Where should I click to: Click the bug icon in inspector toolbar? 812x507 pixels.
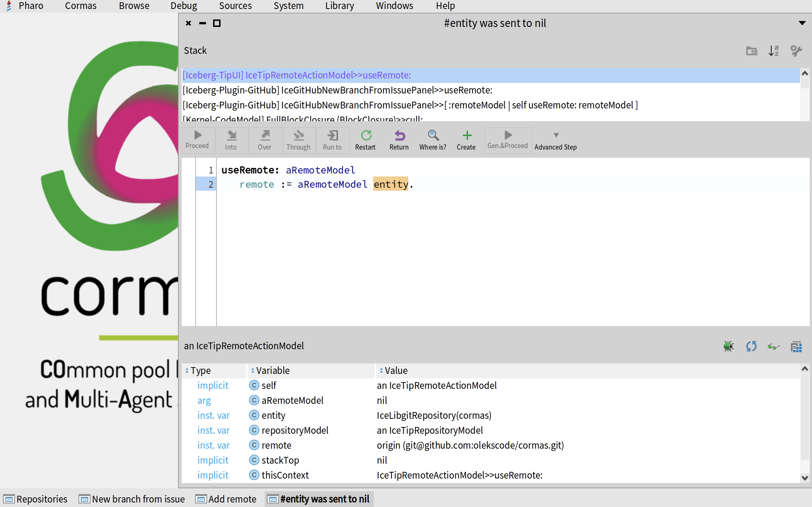point(728,346)
